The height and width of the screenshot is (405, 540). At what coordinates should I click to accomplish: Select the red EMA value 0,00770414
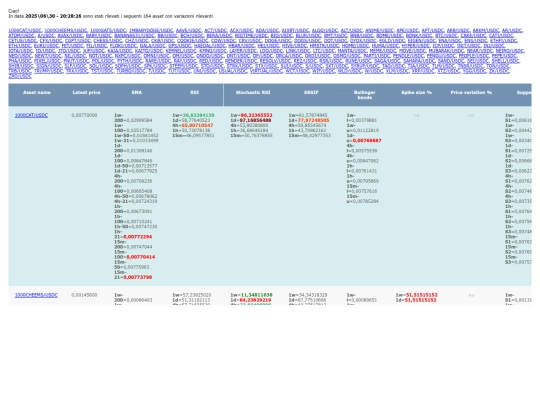coord(141,257)
